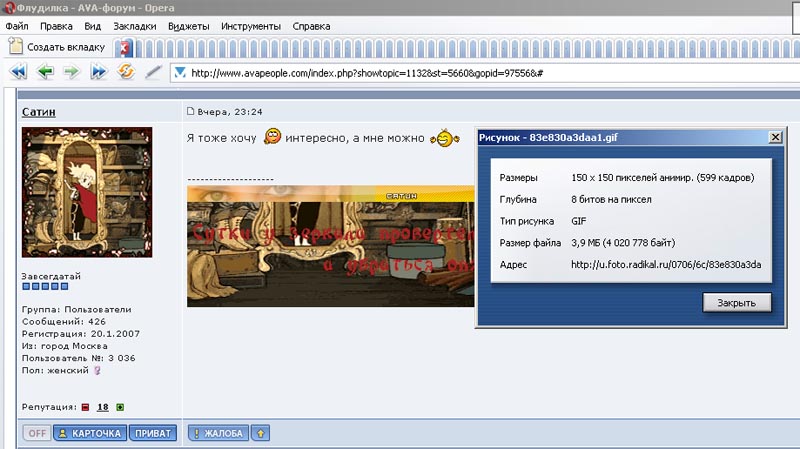The width and height of the screenshot is (800, 449).
Task: Click the wand pencil icon in toolbar
Action: [153, 71]
